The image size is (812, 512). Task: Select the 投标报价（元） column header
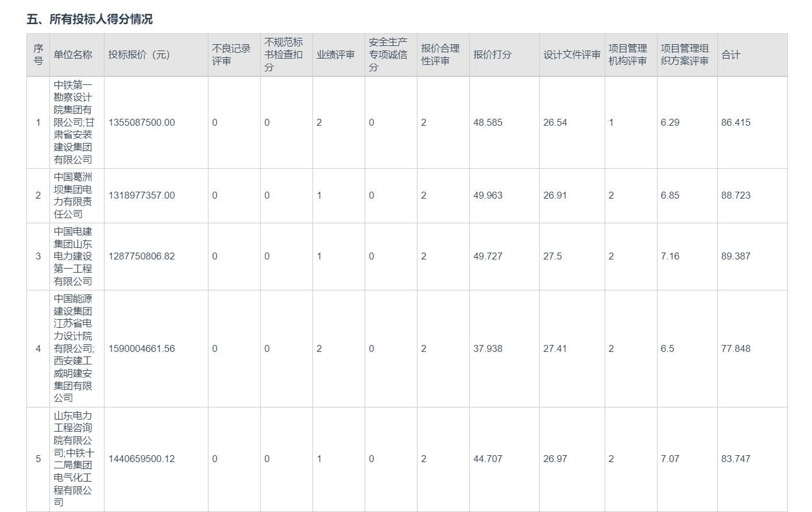[x=139, y=55]
